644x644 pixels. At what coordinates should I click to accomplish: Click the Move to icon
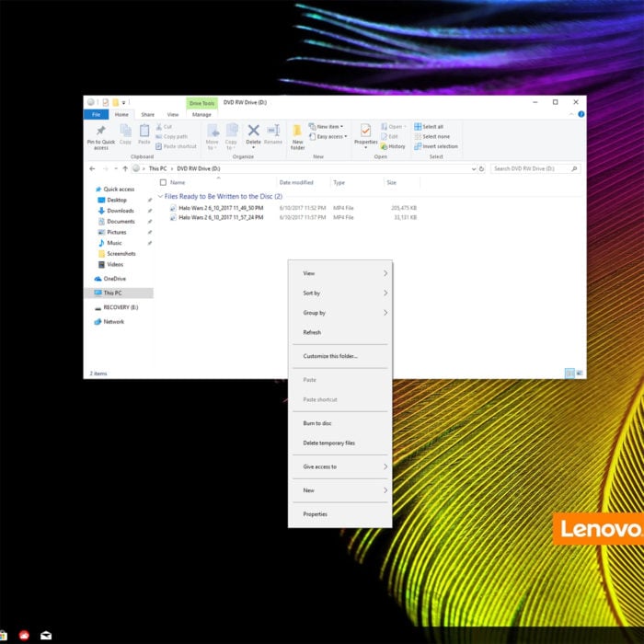pos(213,131)
